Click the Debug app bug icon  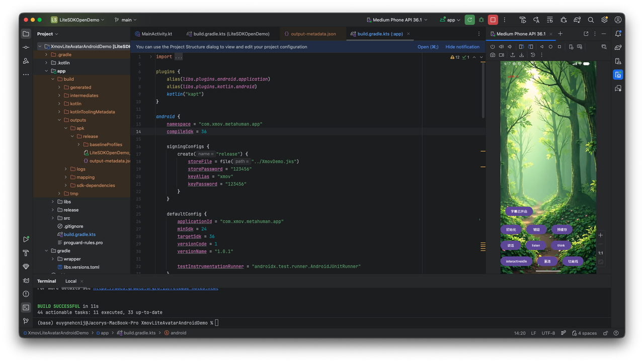tap(481, 20)
